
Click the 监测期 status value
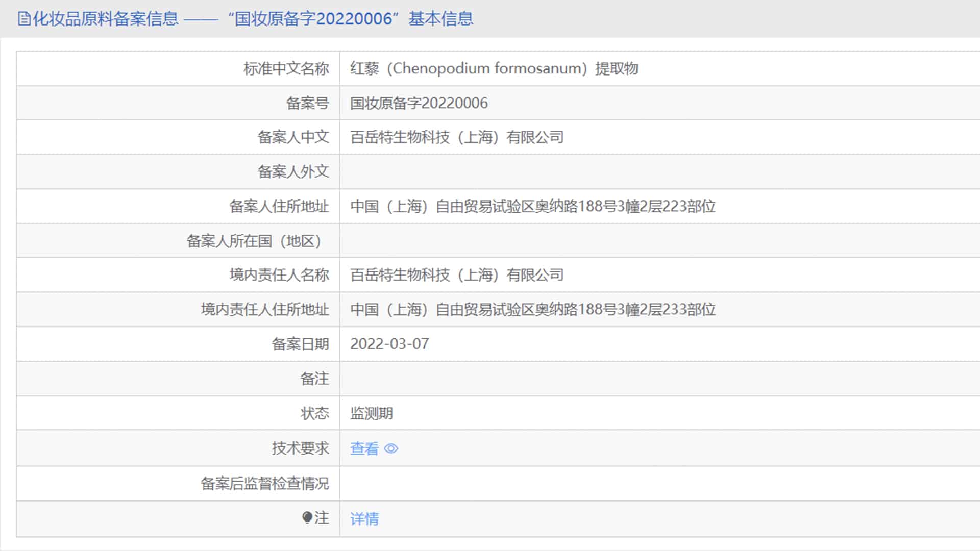click(371, 413)
